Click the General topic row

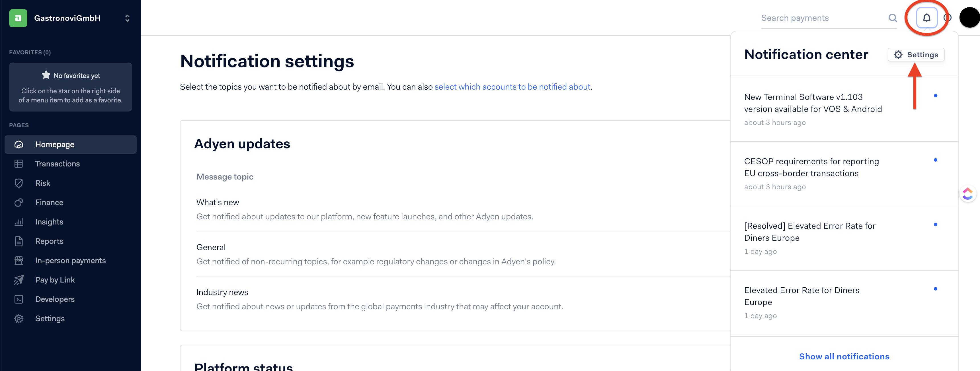pyautogui.click(x=463, y=254)
